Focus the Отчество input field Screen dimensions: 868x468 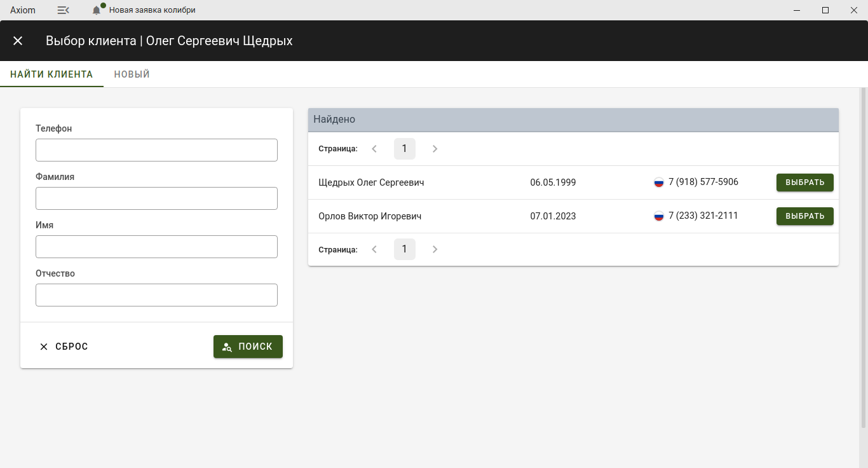pyautogui.click(x=156, y=295)
